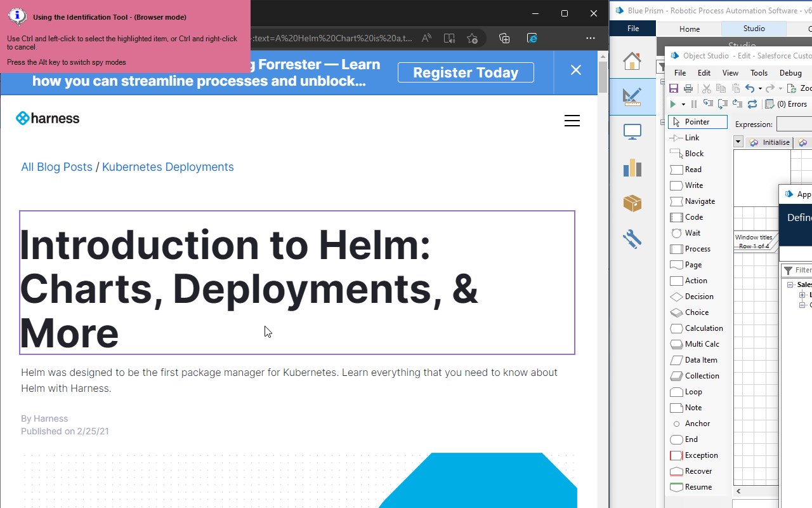Open the Harness hamburger navigation menu
The height and width of the screenshot is (508, 812).
coord(572,121)
